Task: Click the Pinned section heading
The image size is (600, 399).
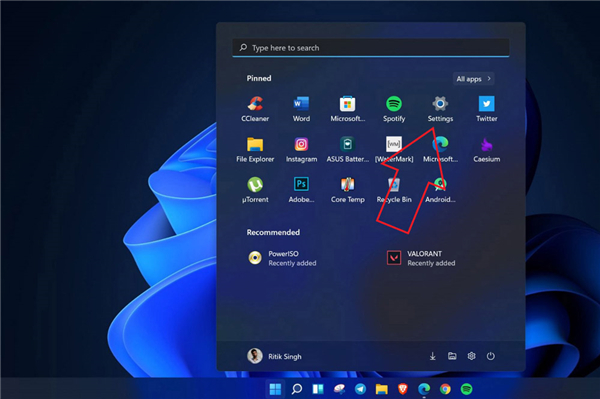Action: (259, 78)
